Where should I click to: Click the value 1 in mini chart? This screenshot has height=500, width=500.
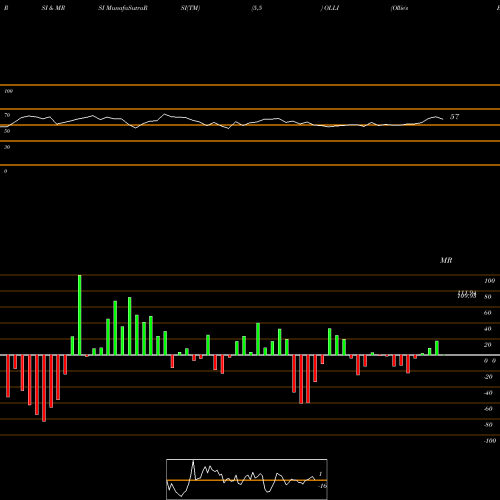(x=320, y=474)
